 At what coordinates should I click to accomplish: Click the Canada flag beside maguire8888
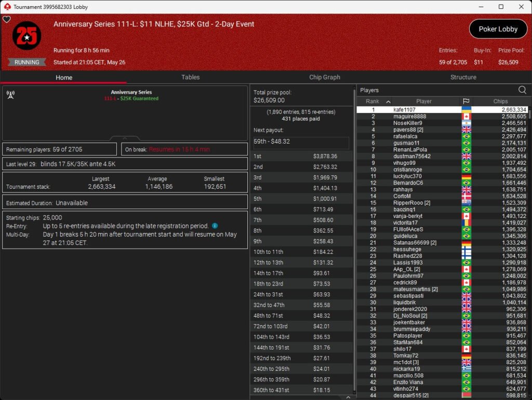[466, 117]
